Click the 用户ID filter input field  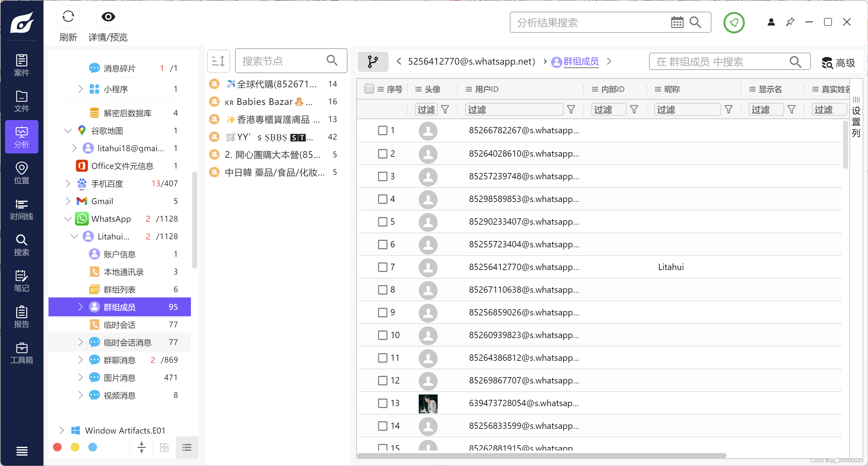(x=514, y=110)
